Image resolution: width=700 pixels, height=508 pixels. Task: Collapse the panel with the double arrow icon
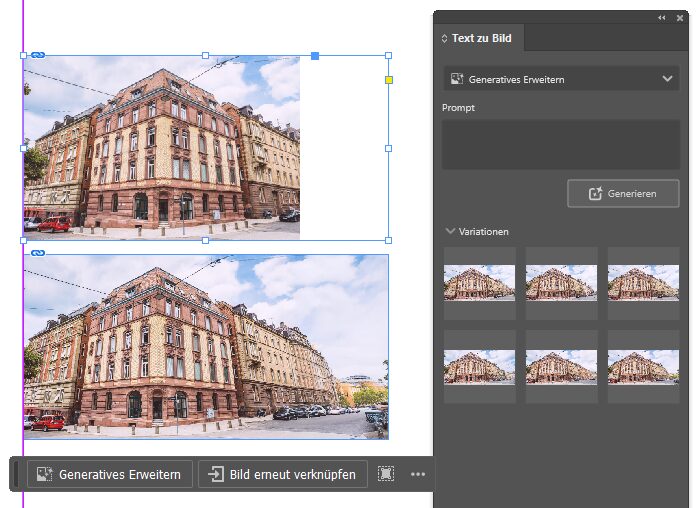click(x=661, y=18)
